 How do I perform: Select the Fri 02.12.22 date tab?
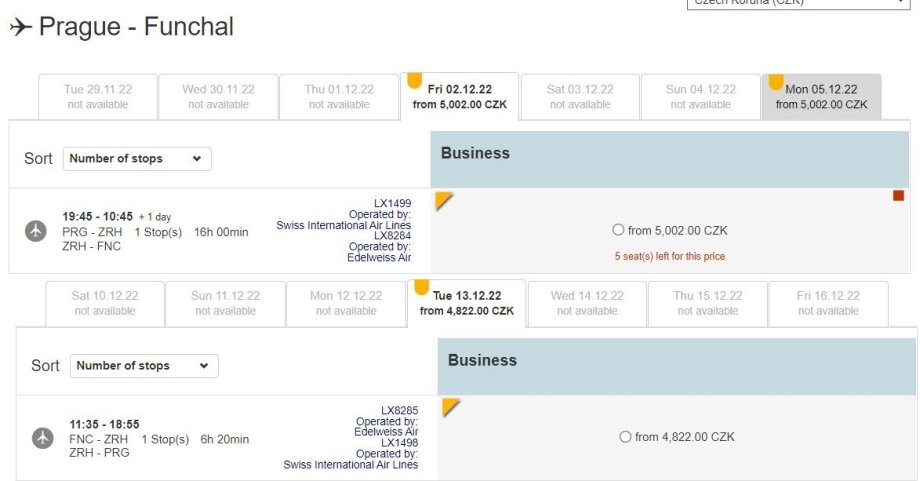[459, 96]
